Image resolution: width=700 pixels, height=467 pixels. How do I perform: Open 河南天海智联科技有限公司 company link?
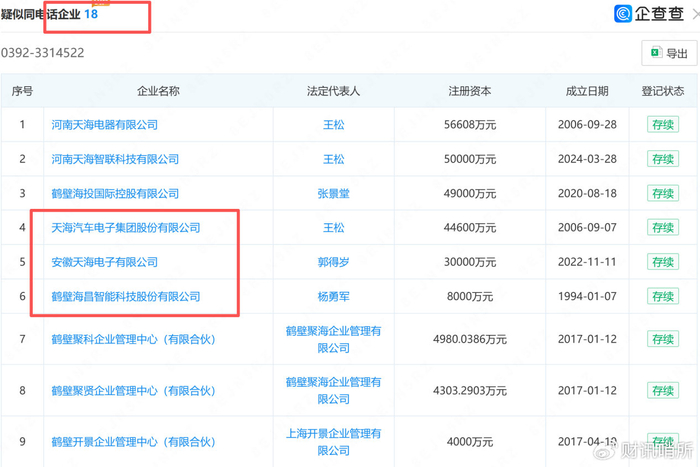(115, 159)
